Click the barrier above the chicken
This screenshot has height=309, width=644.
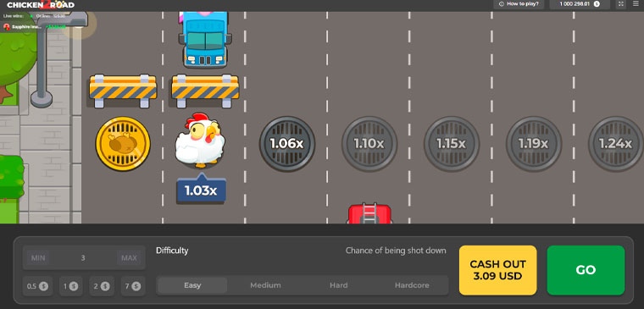tap(205, 91)
